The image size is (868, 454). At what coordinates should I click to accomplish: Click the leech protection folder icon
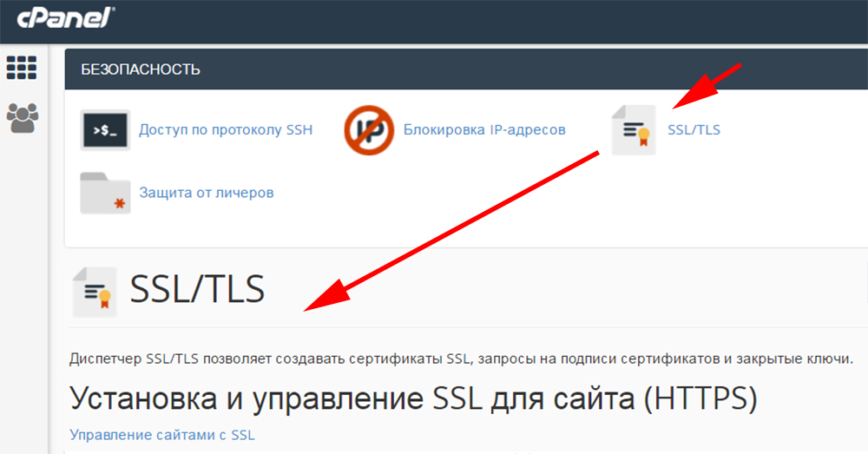[x=105, y=193]
